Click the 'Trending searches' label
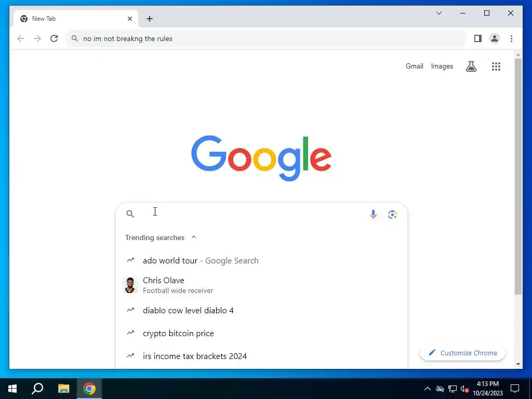This screenshot has height=399, width=532. point(155,237)
